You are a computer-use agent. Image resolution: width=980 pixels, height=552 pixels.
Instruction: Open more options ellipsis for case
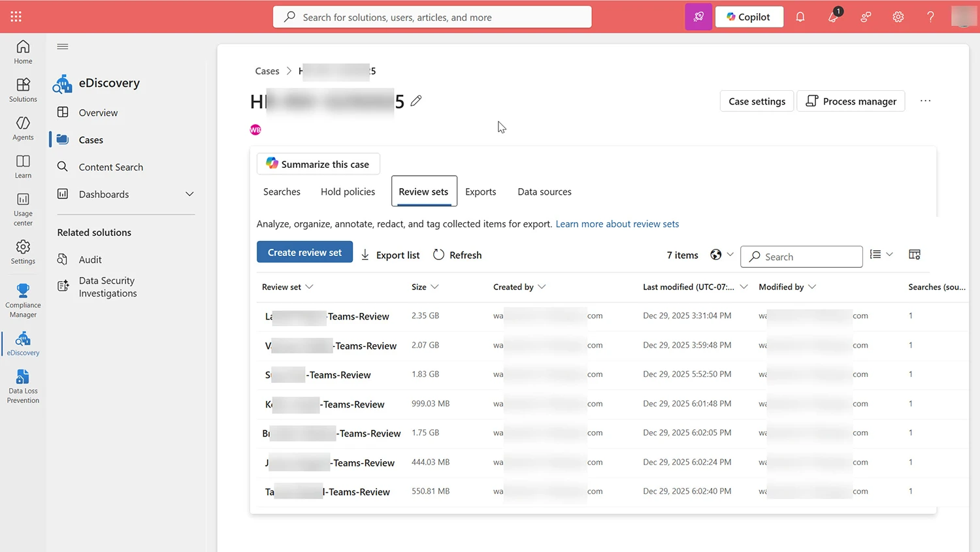pyautogui.click(x=925, y=101)
